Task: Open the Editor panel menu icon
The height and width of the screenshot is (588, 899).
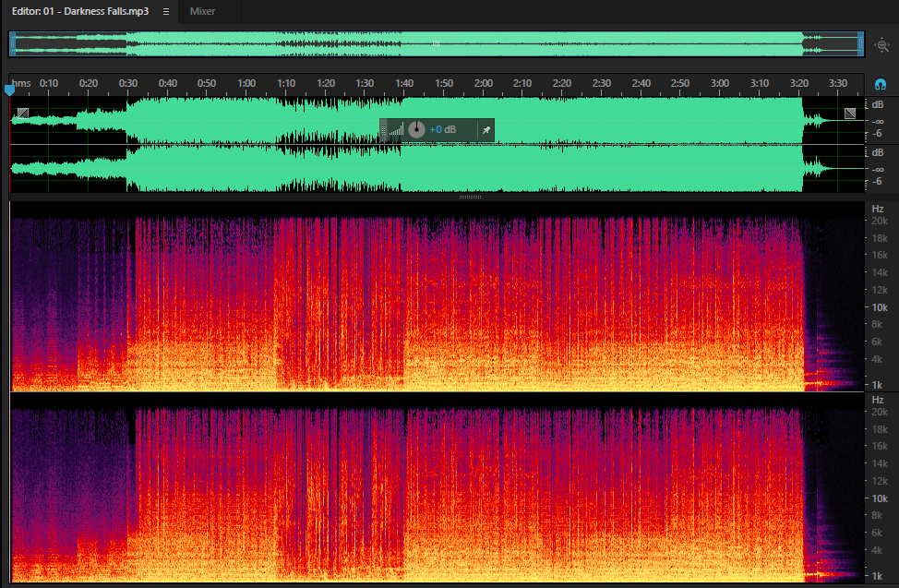Action: [166, 11]
